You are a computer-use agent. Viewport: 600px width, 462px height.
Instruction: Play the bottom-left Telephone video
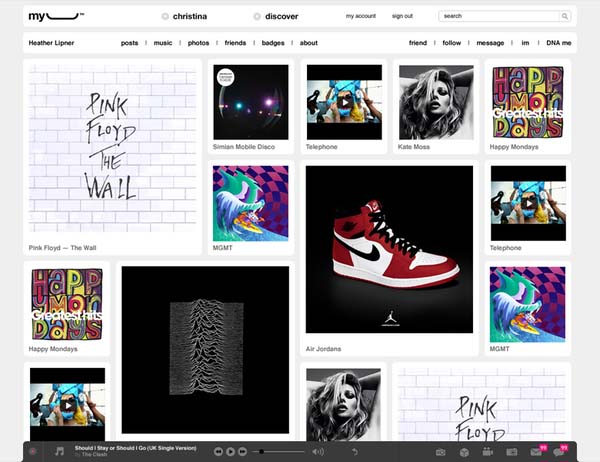point(68,405)
